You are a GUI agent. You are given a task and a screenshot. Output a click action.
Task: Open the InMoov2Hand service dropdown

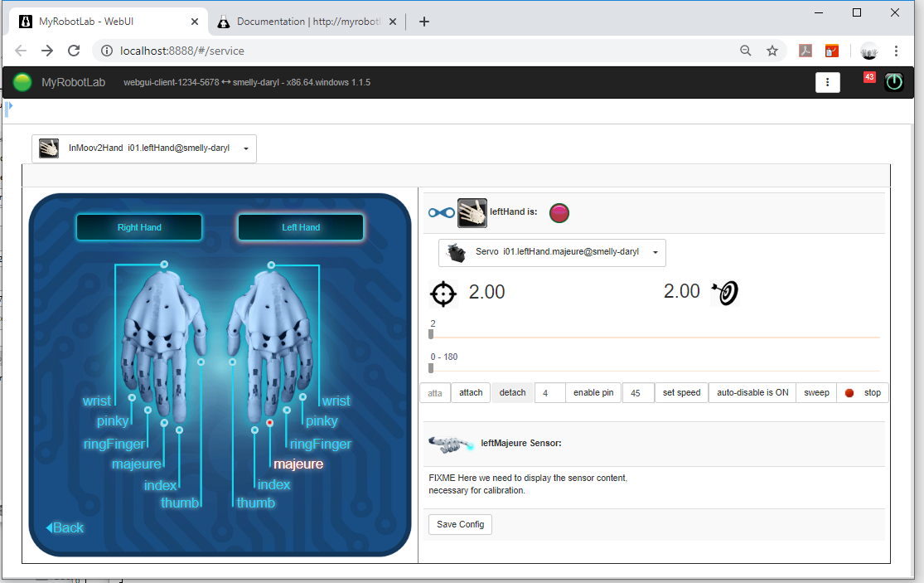pos(144,148)
